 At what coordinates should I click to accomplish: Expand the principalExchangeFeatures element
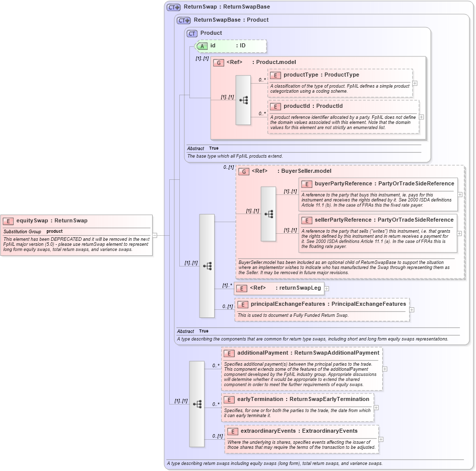coord(413,309)
